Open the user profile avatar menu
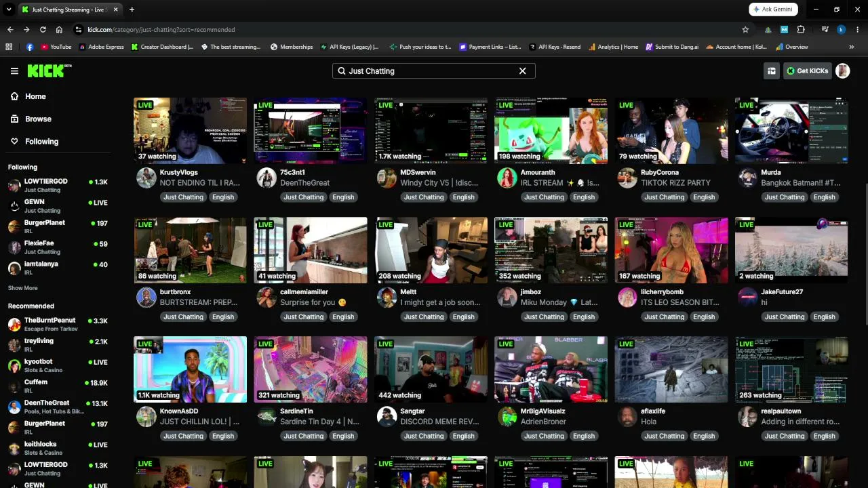The width and height of the screenshot is (868, 488). click(x=843, y=70)
